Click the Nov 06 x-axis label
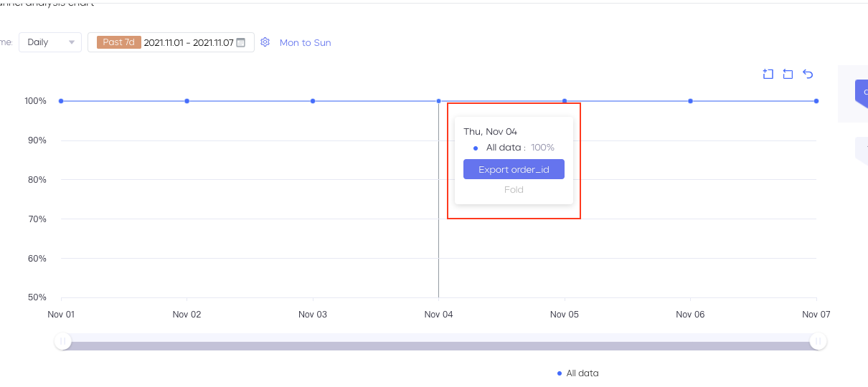The image size is (868, 387). 690,315
